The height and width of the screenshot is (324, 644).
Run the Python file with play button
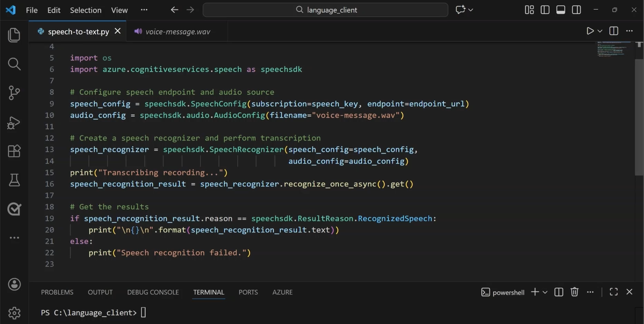590,31
